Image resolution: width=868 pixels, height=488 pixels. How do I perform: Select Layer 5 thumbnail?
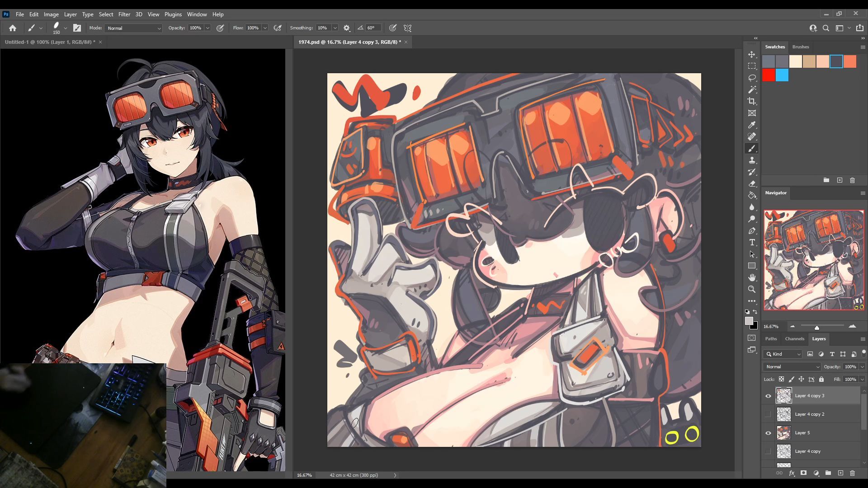(784, 433)
